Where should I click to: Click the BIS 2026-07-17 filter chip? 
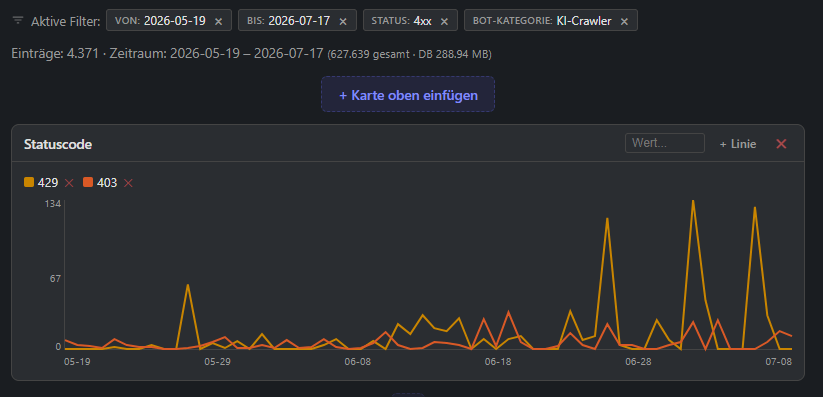click(298, 20)
